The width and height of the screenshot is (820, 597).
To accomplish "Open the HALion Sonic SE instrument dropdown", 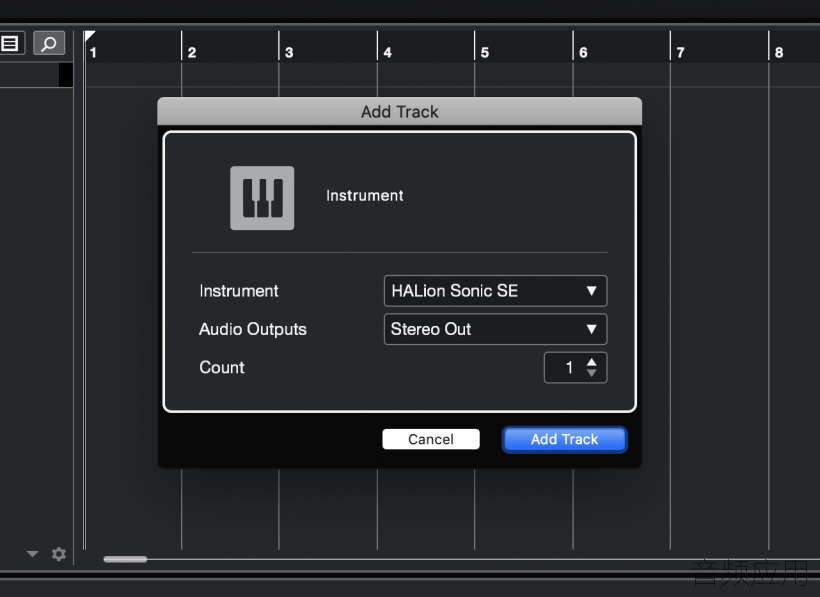I will 495,291.
